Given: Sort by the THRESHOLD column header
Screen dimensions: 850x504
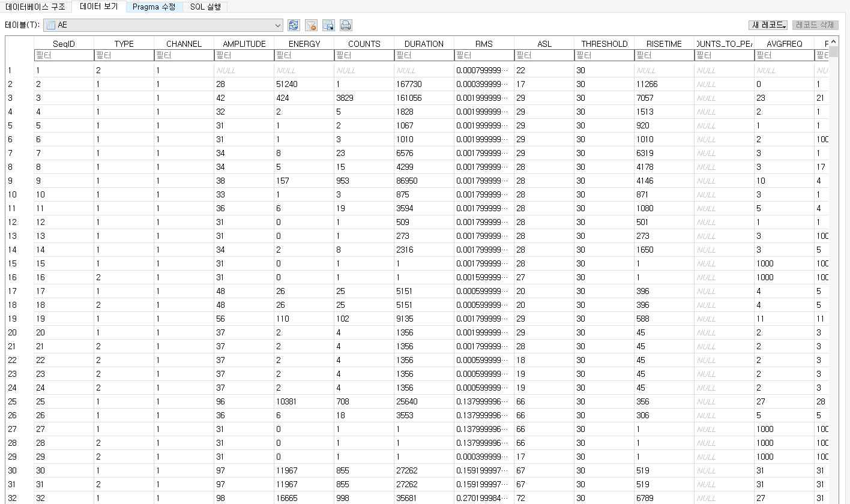Looking at the screenshot, I should point(604,44).
